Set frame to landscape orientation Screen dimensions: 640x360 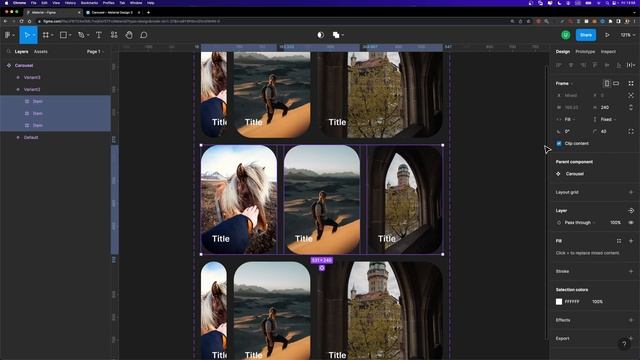pyautogui.click(x=616, y=83)
